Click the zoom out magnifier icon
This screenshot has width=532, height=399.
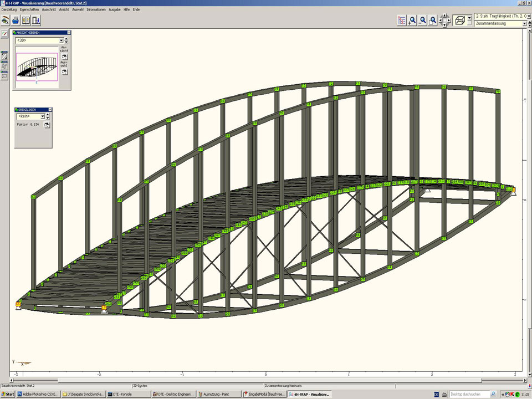click(x=422, y=21)
